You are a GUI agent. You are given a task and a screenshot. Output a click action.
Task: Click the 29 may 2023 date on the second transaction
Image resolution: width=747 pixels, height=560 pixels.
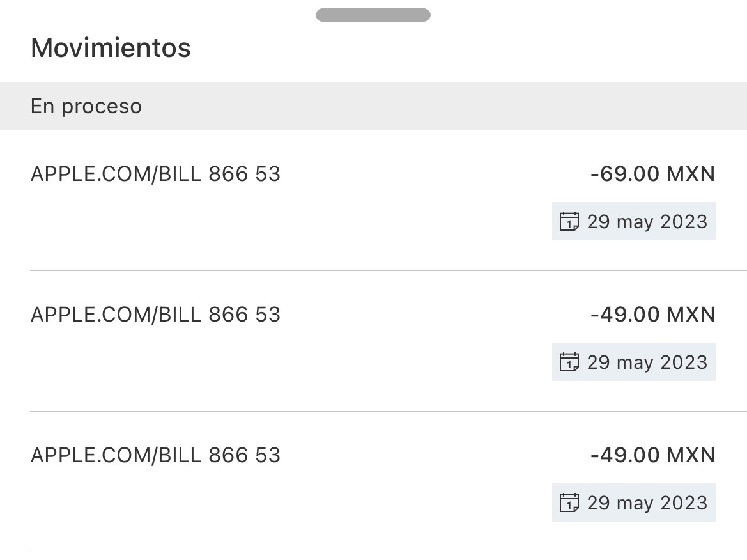tap(647, 362)
